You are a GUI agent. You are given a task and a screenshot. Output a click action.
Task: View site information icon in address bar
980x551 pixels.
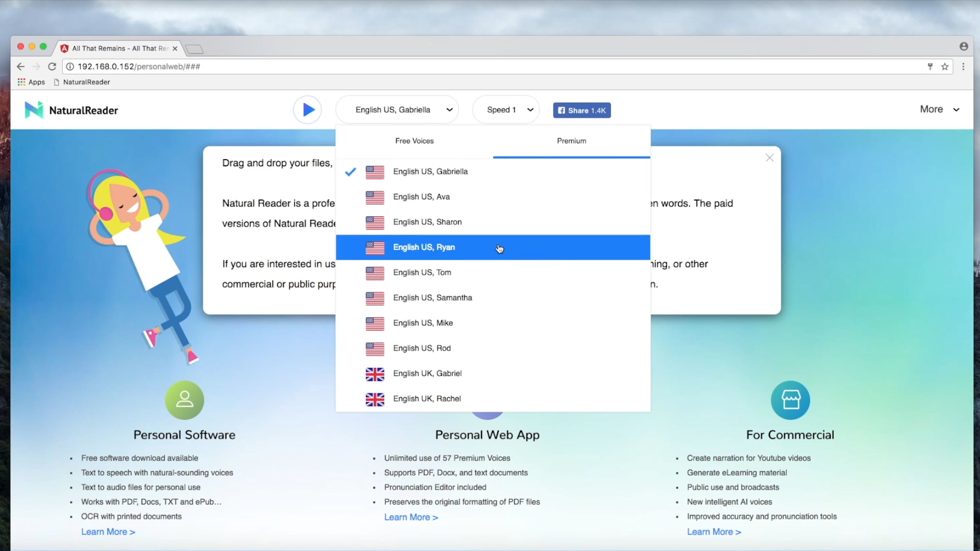(70, 67)
